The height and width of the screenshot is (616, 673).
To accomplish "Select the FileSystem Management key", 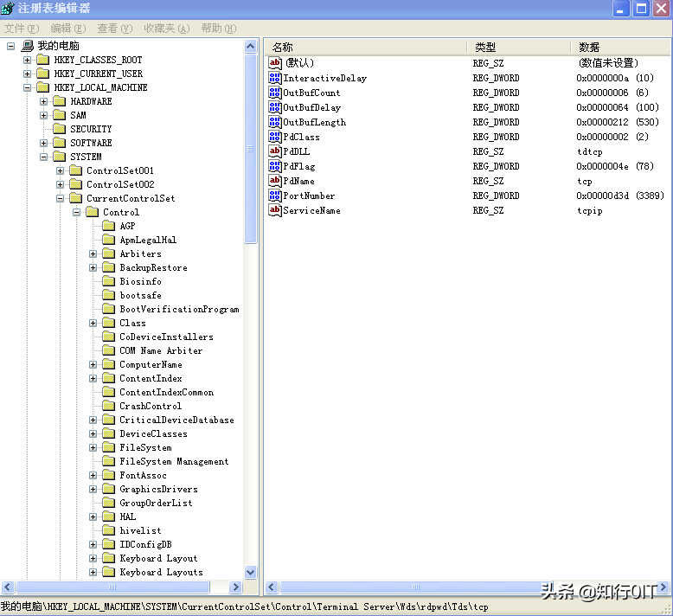I will (x=174, y=461).
